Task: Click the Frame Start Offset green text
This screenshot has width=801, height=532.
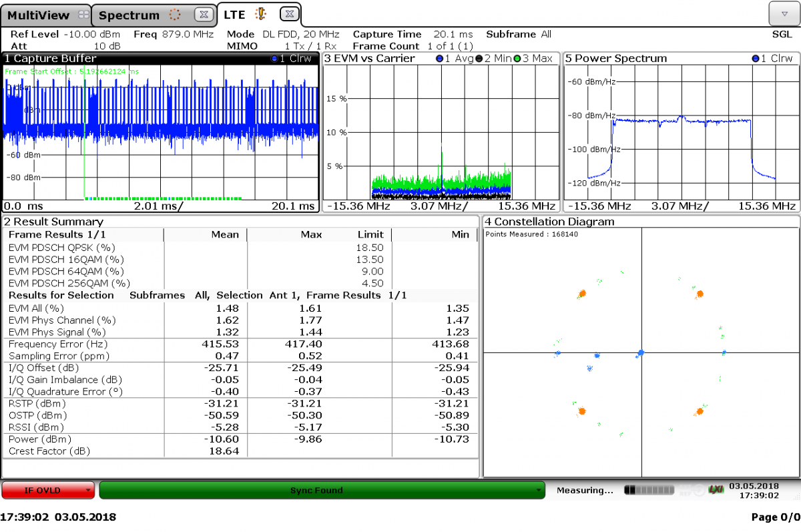Action: [72, 71]
